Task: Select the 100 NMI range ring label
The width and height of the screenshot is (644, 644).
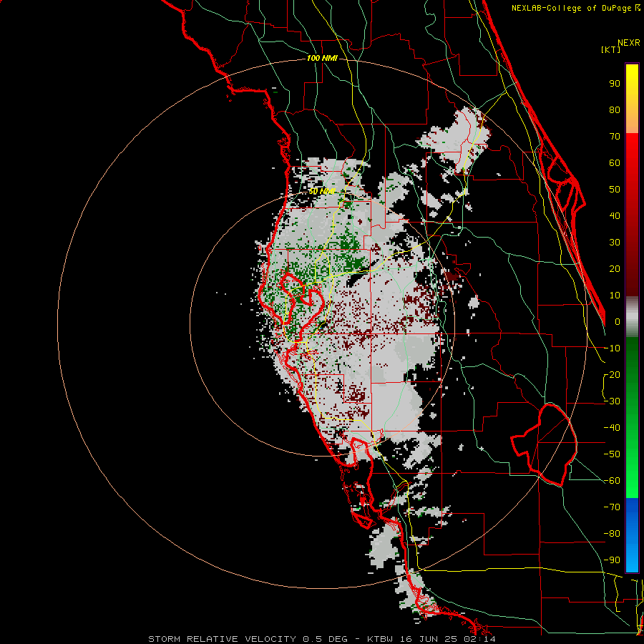Action: [x=322, y=59]
